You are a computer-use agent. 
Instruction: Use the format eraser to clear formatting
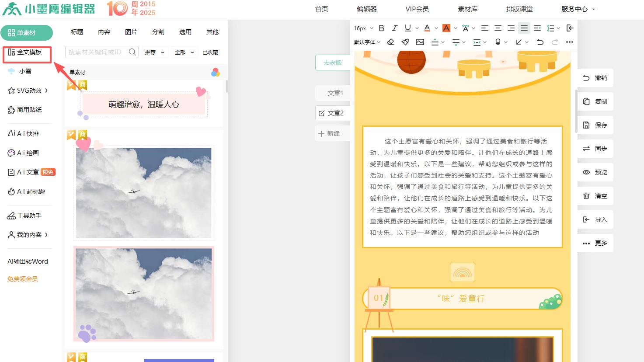pos(390,42)
